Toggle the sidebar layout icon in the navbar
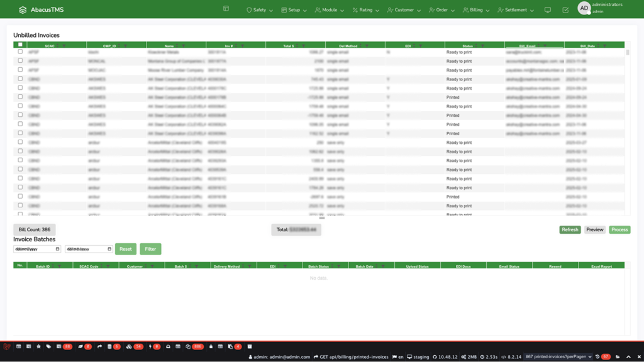 click(226, 9)
